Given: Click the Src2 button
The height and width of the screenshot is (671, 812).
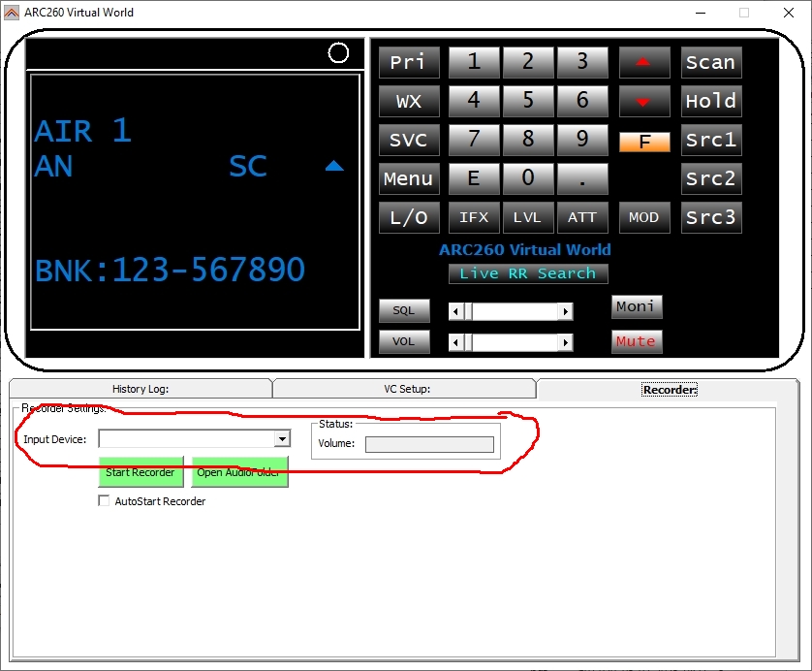Looking at the screenshot, I should [x=711, y=178].
